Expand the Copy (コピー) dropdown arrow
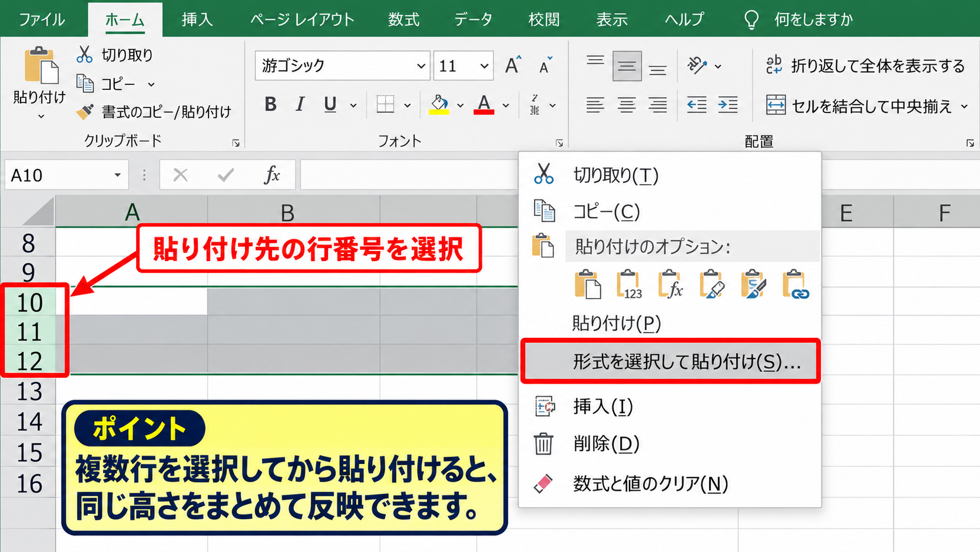This screenshot has height=552, width=980. pos(151,84)
